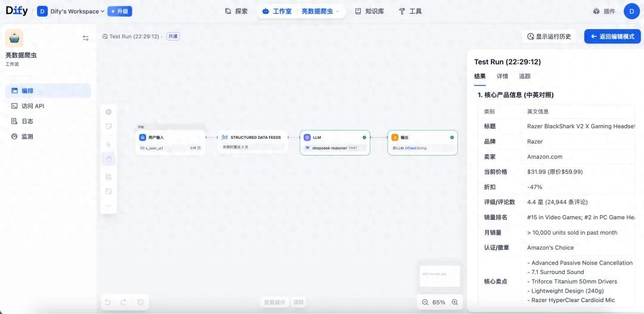Viewport: 644px width, 314px height.
Task: Select 访问 API in the sidebar
Action: tap(48, 106)
